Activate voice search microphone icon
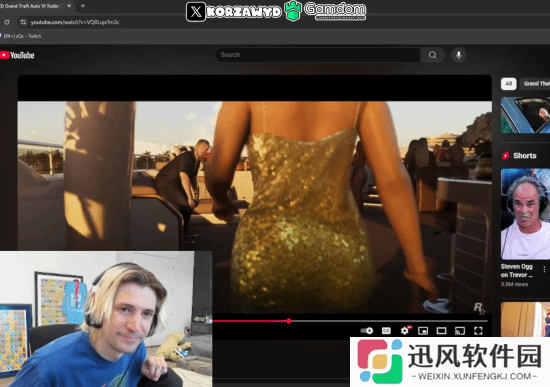Viewport: 550px width, 387px height. pyautogui.click(x=458, y=55)
